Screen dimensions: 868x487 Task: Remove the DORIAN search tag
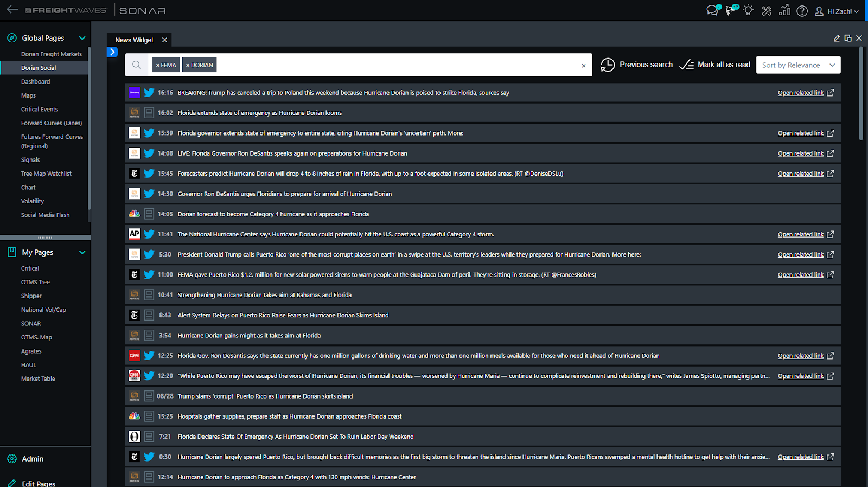click(x=188, y=65)
